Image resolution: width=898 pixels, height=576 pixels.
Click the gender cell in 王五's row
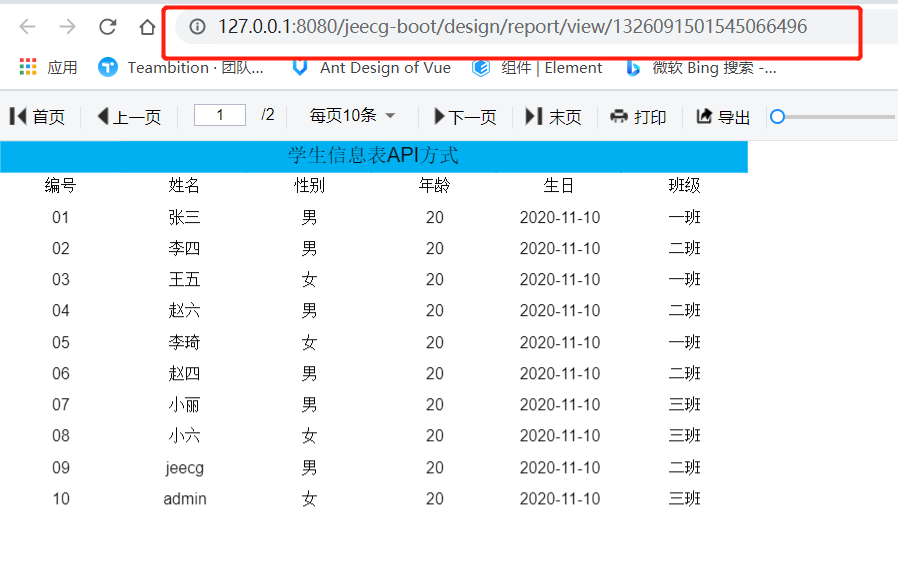(309, 279)
